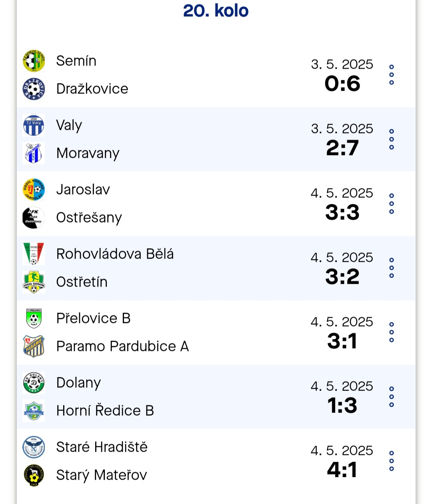Click the Starý Mateřov crest
Screen dimensions: 432x504
click(x=34, y=475)
